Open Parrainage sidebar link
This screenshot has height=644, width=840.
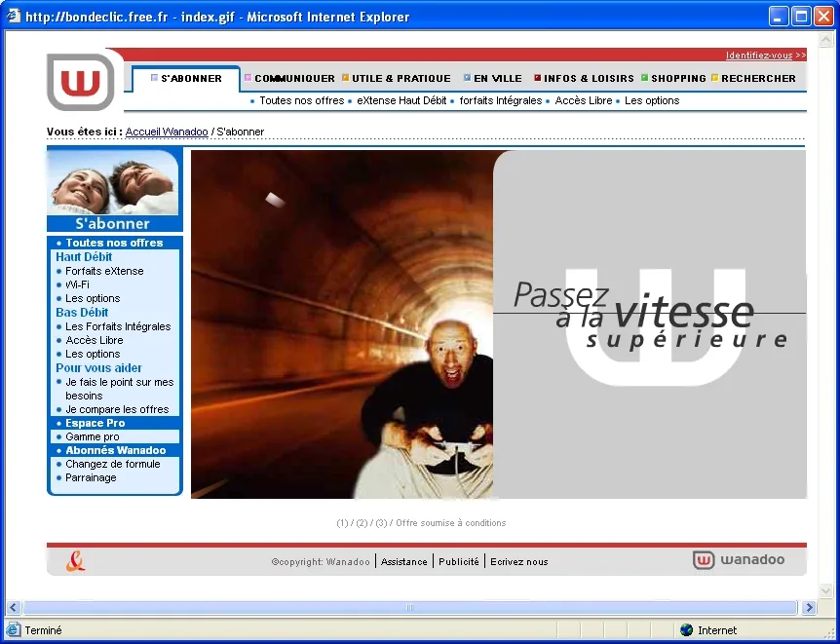(x=91, y=477)
